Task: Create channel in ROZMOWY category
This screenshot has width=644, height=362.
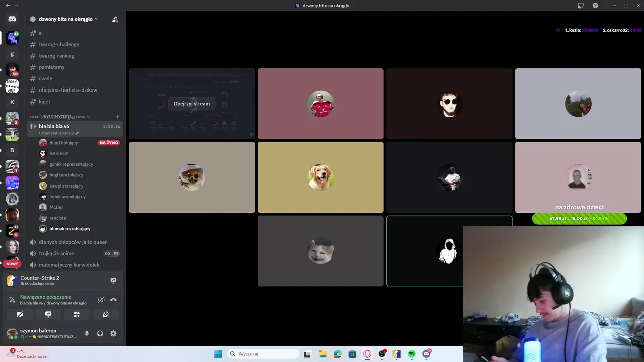Action: pyautogui.click(x=117, y=117)
